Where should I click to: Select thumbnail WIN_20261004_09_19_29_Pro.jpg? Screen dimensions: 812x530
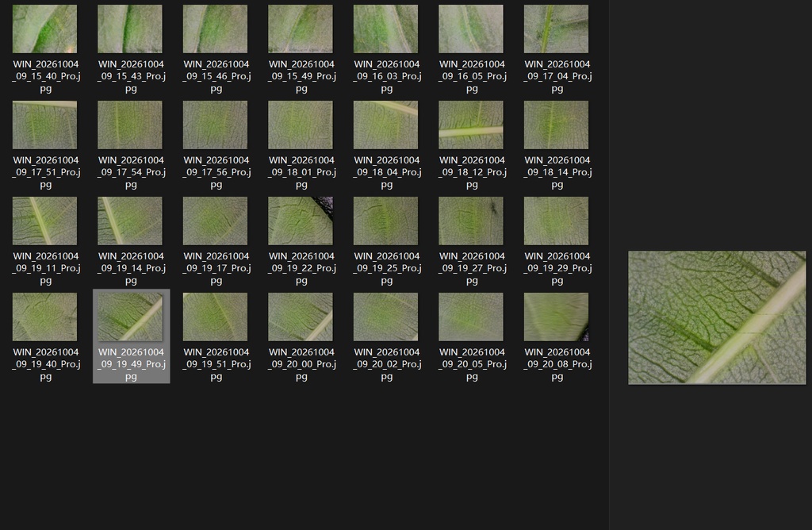pyautogui.click(x=556, y=221)
